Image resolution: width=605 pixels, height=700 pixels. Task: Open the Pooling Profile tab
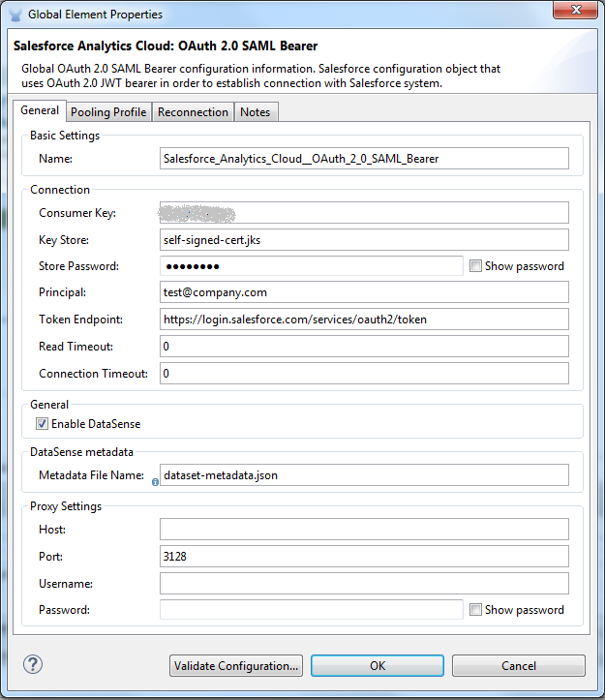tap(108, 112)
